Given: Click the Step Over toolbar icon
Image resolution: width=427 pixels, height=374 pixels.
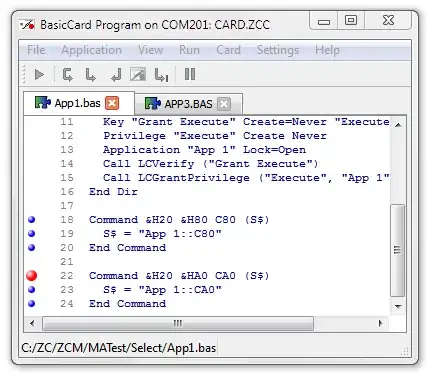Looking at the screenshot, I should point(68,74).
